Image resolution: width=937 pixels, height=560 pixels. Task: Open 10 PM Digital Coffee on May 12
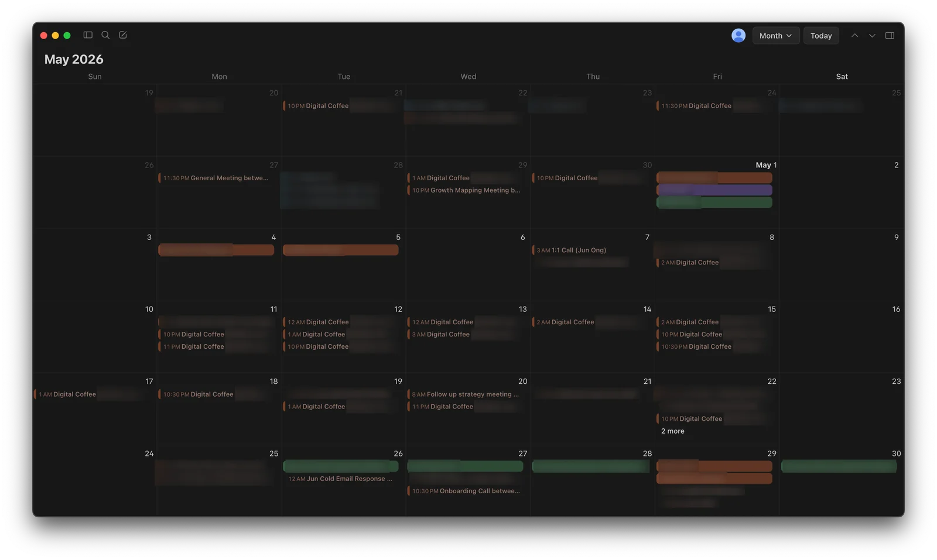point(340,346)
